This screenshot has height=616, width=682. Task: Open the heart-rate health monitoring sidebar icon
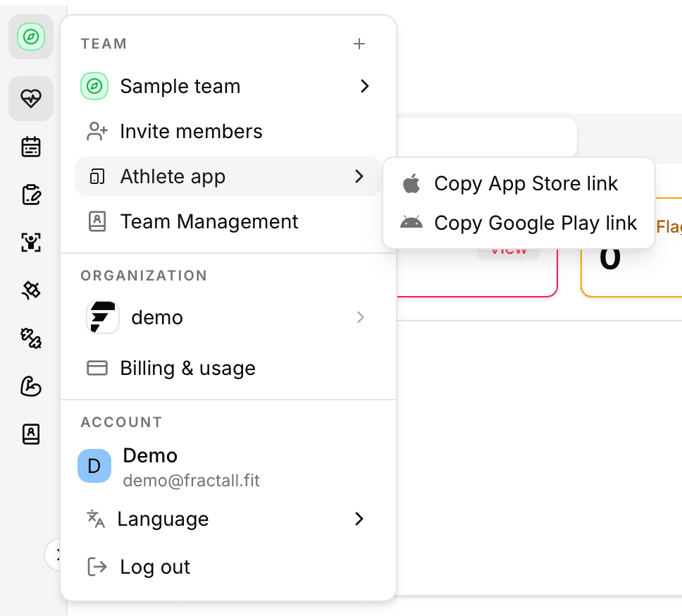pyautogui.click(x=31, y=98)
